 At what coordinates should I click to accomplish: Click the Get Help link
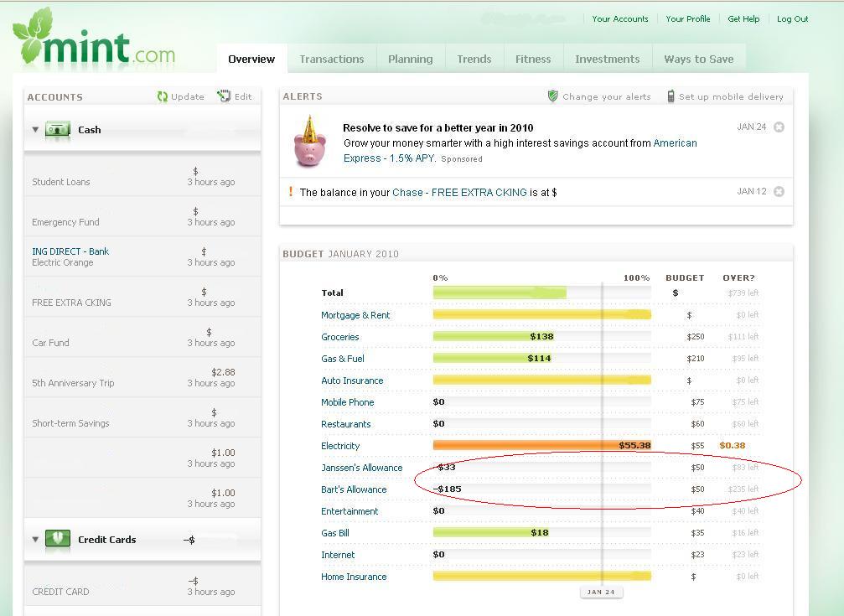point(743,18)
